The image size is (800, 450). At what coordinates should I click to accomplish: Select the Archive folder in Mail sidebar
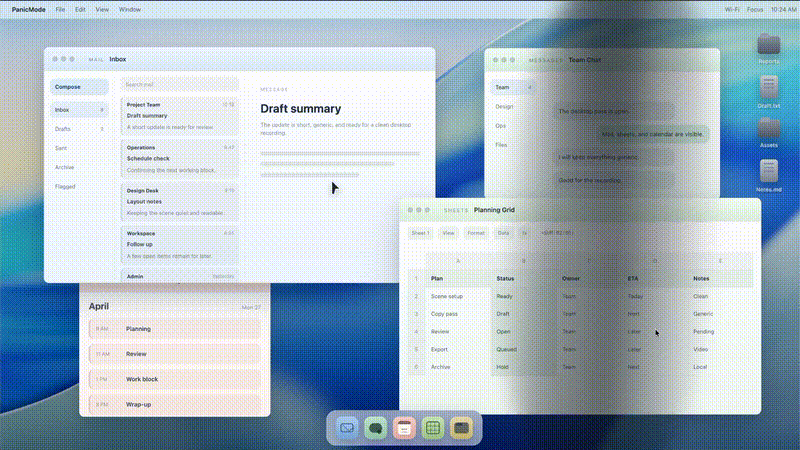coord(79,167)
